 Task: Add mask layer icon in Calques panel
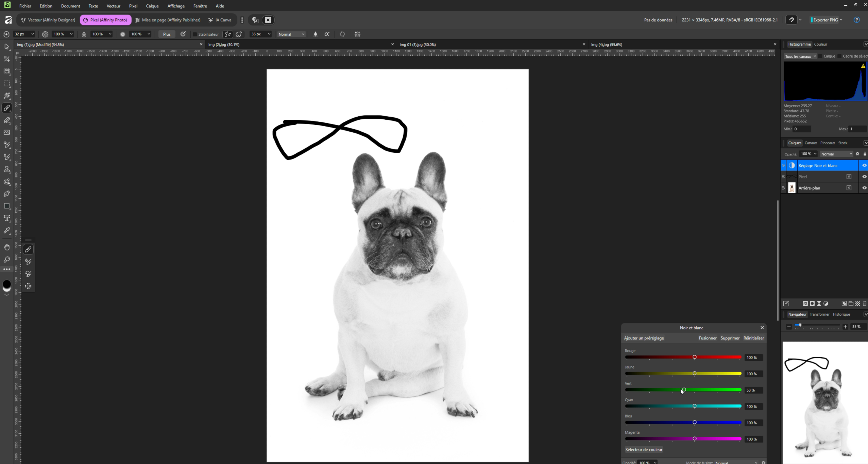coord(812,303)
